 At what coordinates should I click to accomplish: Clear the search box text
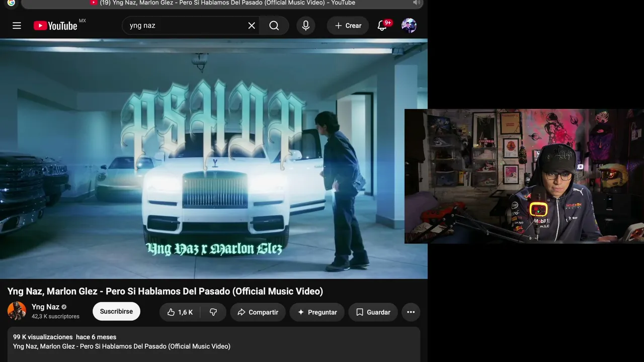click(252, 26)
